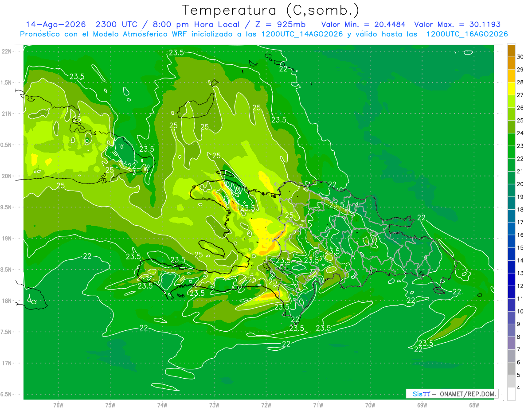This screenshot has width=532, height=411.
Task: Click the color scale value '26'
Action: [x=520, y=108]
